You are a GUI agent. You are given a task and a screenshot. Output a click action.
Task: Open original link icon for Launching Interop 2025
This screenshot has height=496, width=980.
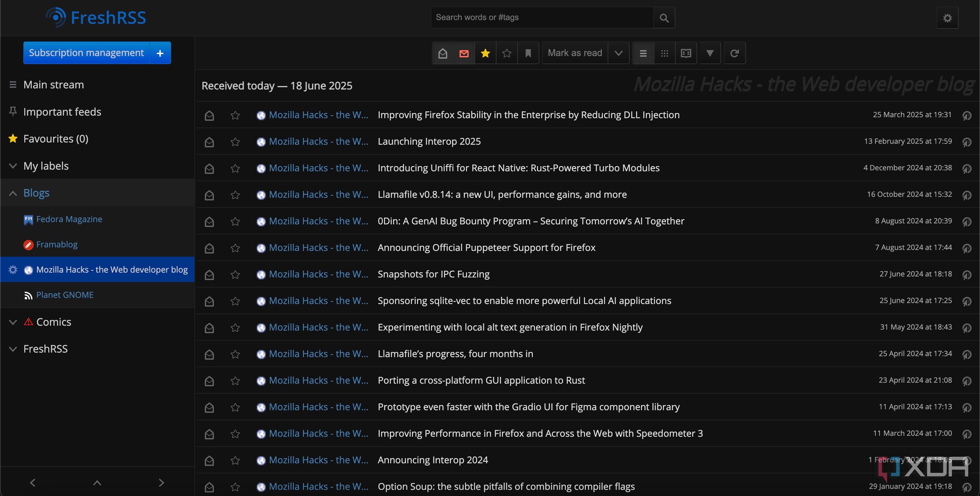[x=967, y=142]
